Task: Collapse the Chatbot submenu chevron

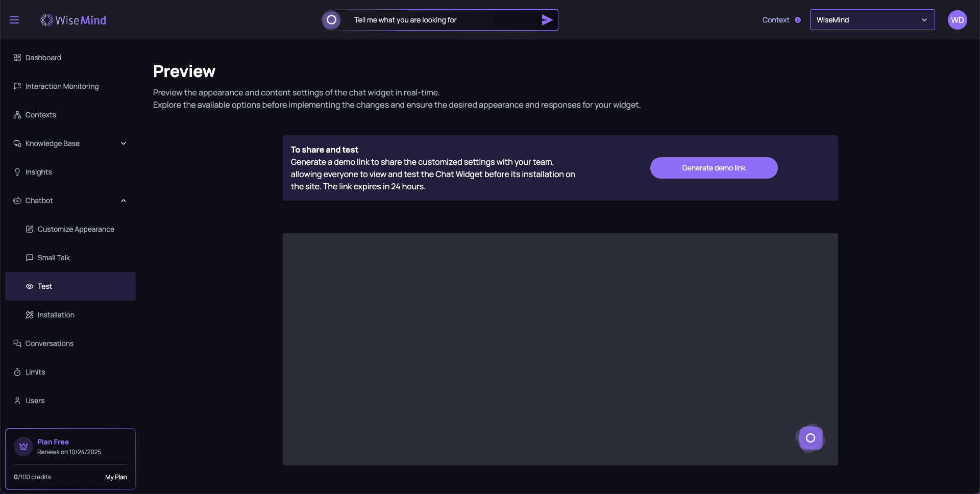Action: pos(124,201)
